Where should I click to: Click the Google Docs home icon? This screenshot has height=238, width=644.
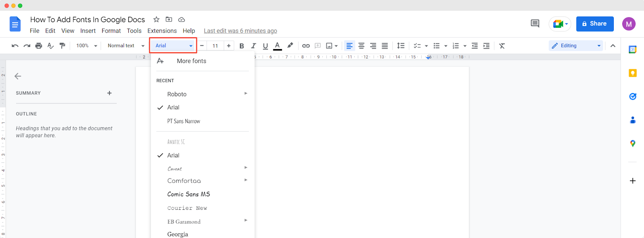coord(15,24)
